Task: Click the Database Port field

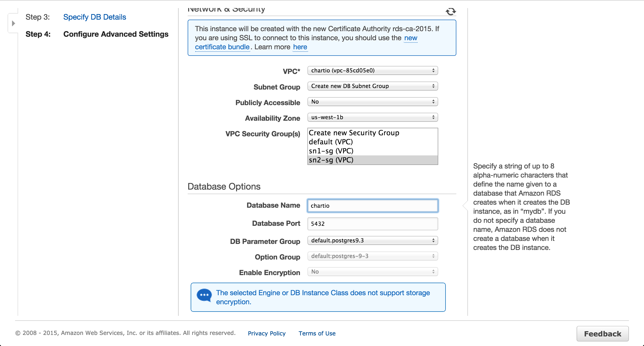Action: [x=372, y=224]
